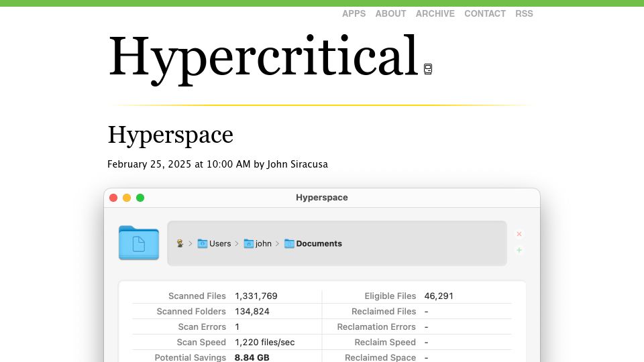
Task: Click the green plus add folder icon
Action: tap(519, 250)
